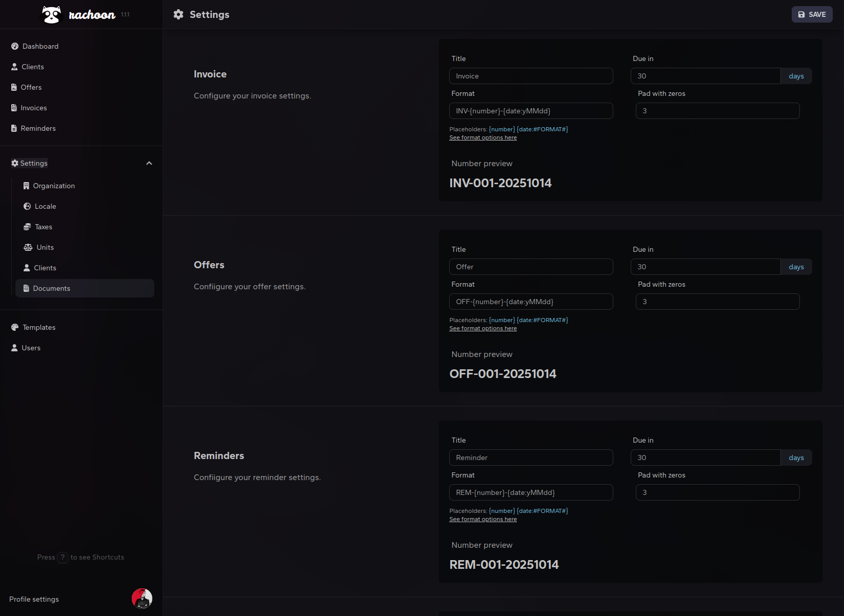The width and height of the screenshot is (844, 616).
Task: Click the Units balance scale icon
Action: [28, 247]
